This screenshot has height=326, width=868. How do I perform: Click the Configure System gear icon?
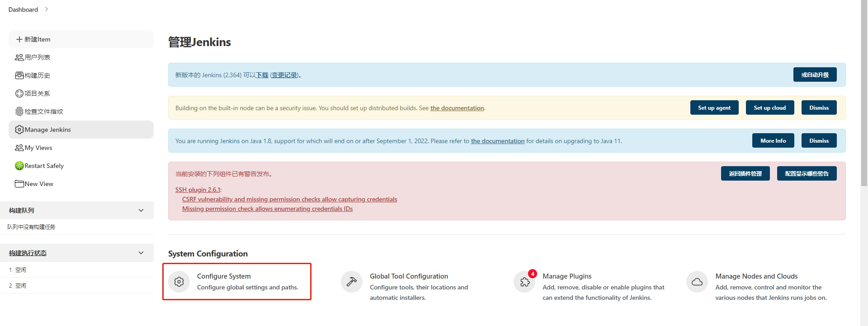tap(179, 282)
